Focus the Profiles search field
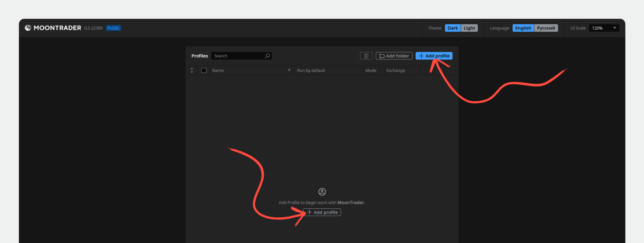 [238, 56]
